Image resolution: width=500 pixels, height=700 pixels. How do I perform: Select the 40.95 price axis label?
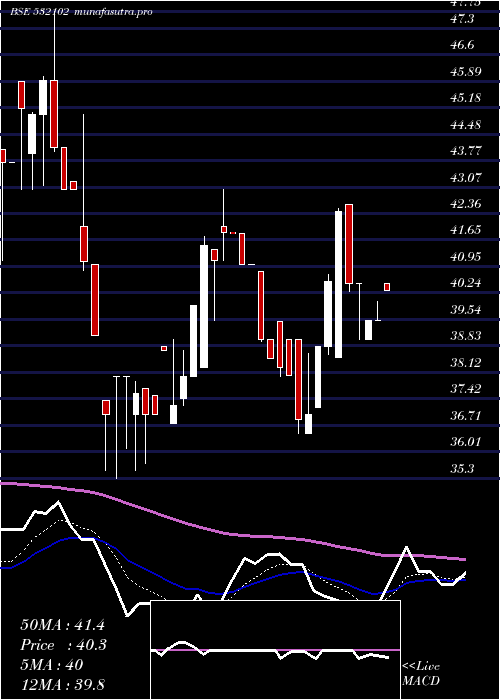coord(466,256)
